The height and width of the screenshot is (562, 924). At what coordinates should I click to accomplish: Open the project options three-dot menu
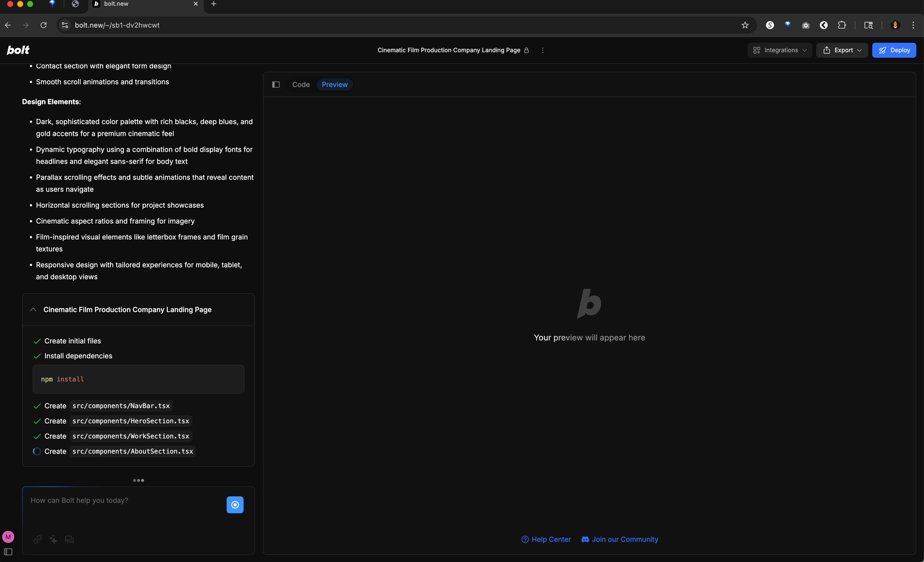click(543, 50)
